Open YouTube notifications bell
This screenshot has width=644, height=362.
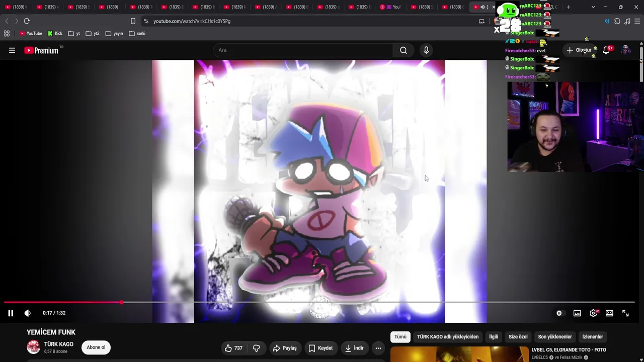(x=606, y=50)
